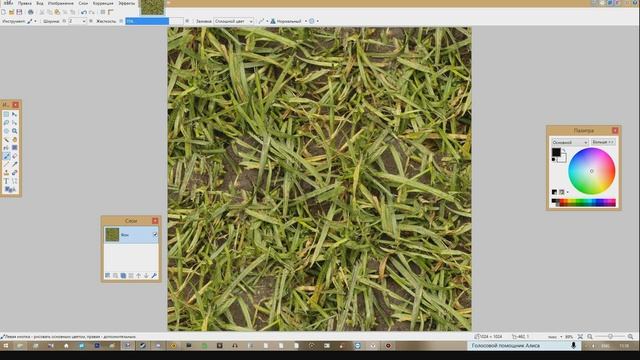The height and width of the screenshot is (360, 640).
Task: Select the Ellipse Select tool
Action: (x=6, y=131)
